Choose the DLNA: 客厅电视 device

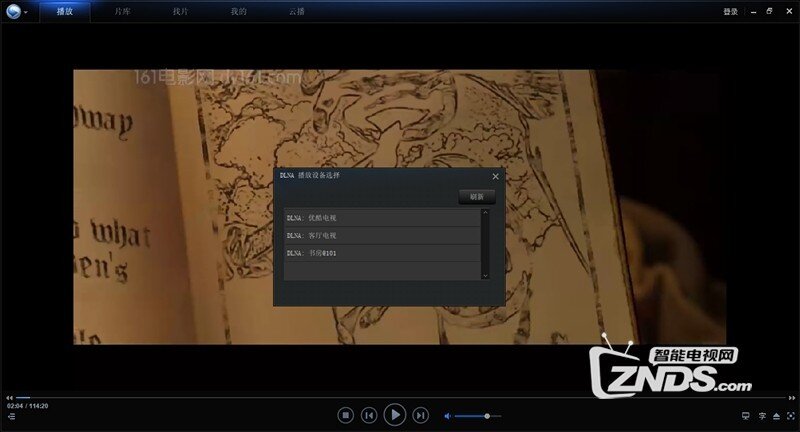(x=382, y=236)
